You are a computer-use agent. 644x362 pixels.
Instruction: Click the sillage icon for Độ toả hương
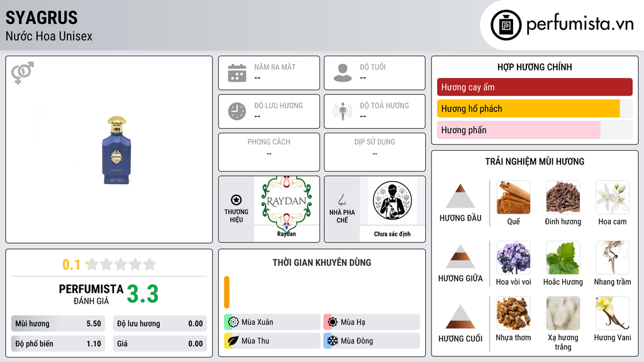pyautogui.click(x=343, y=111)
